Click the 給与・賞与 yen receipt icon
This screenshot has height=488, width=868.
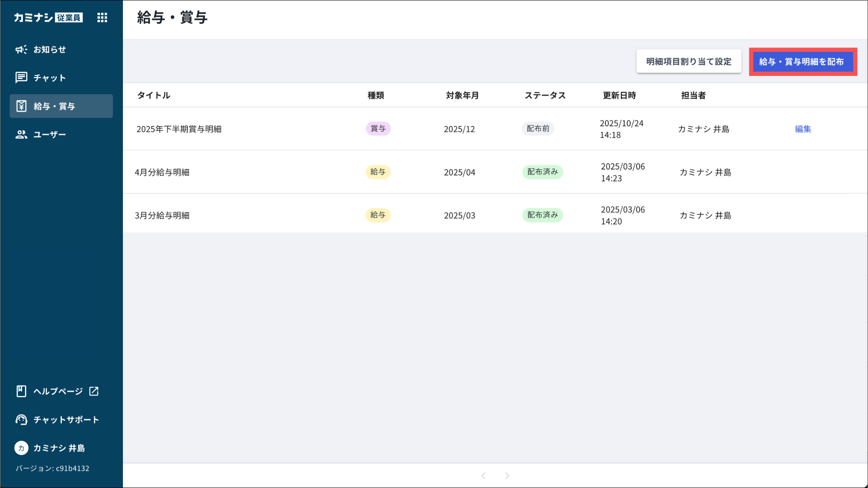(21, 106)
